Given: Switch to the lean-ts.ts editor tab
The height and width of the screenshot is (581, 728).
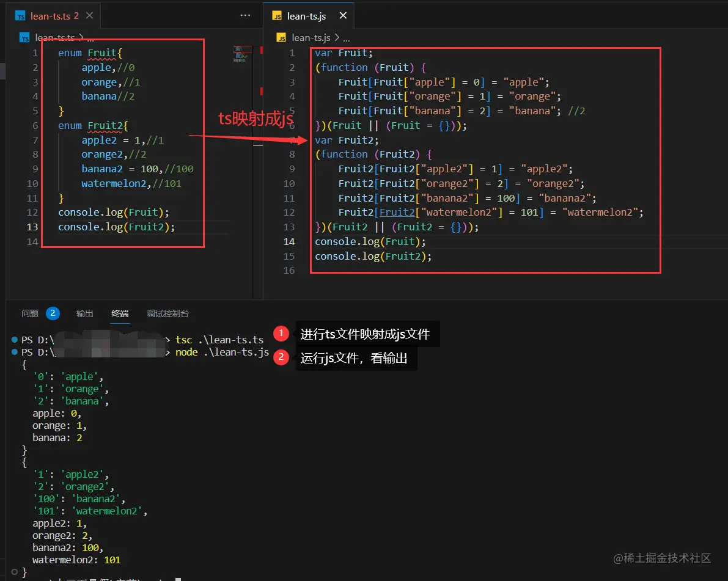Looking at the screenshot, I should pos(51,16).
